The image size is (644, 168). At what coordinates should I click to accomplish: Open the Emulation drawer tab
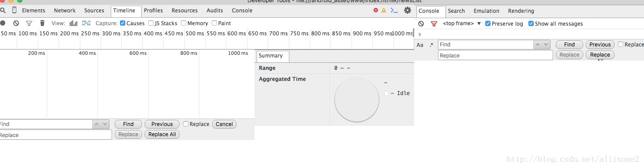(x=487, y=11)
